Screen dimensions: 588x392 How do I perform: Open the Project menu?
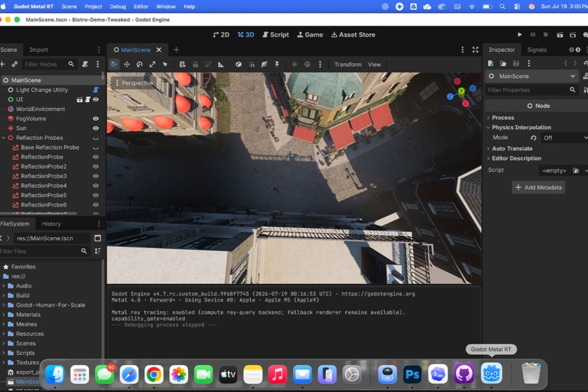tap(93, 7)
